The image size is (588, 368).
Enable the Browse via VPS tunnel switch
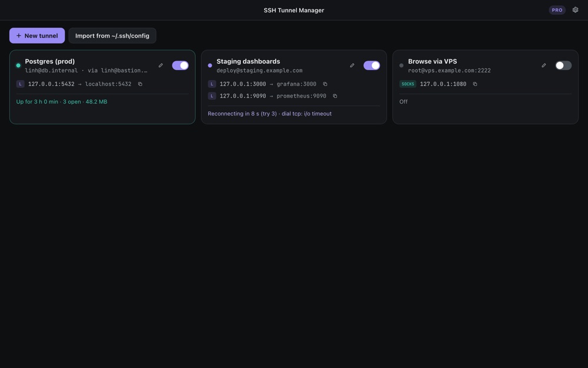click(563, 65)
